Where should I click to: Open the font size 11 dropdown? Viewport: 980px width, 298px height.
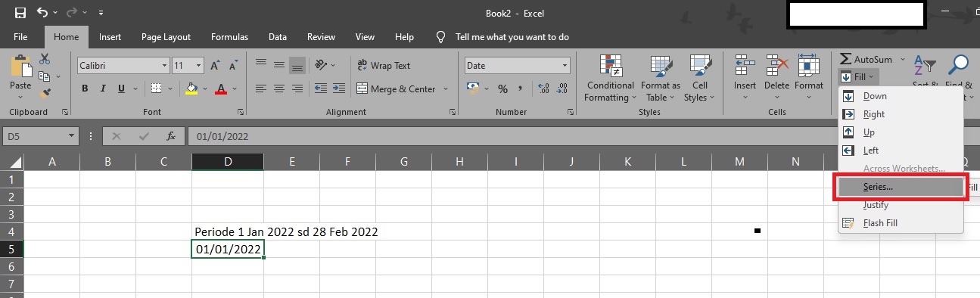point(198,66)
